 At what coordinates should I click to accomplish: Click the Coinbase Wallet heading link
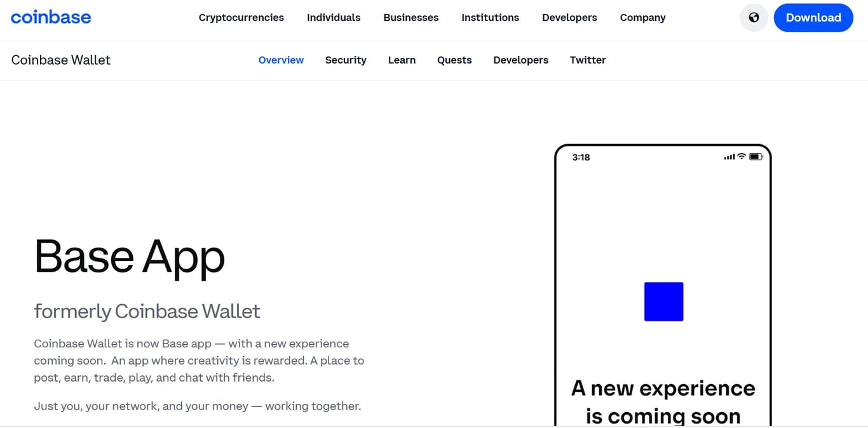pos(60,60)
